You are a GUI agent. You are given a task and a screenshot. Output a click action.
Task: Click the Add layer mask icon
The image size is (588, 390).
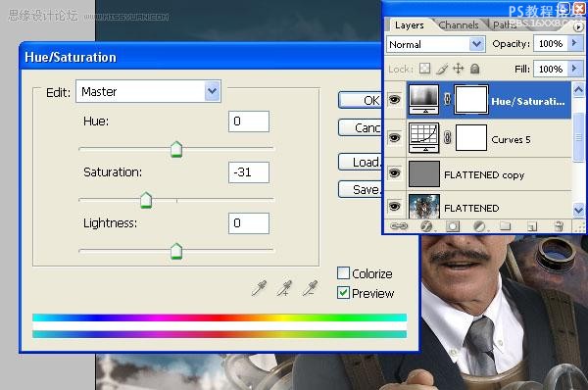453,226
